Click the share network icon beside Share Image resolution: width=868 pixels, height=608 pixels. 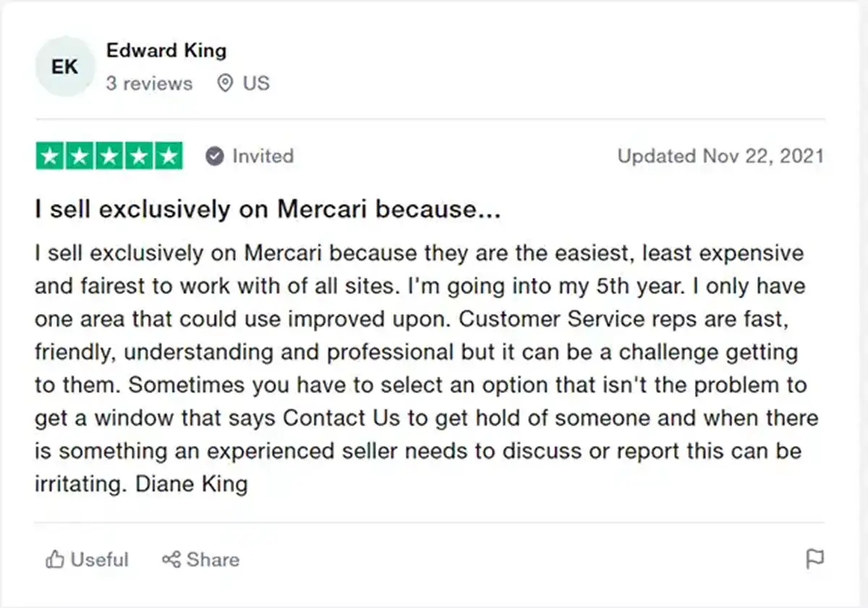pos(170,559)
